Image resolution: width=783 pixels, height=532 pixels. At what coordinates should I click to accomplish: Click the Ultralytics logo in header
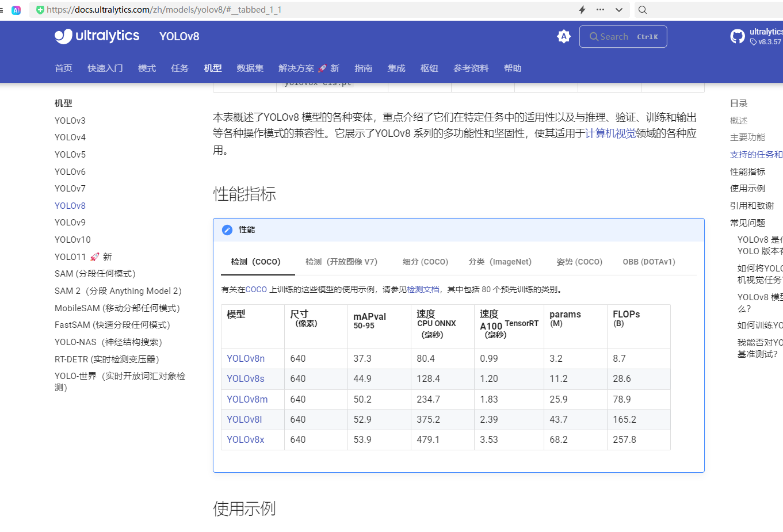(97, 36)
